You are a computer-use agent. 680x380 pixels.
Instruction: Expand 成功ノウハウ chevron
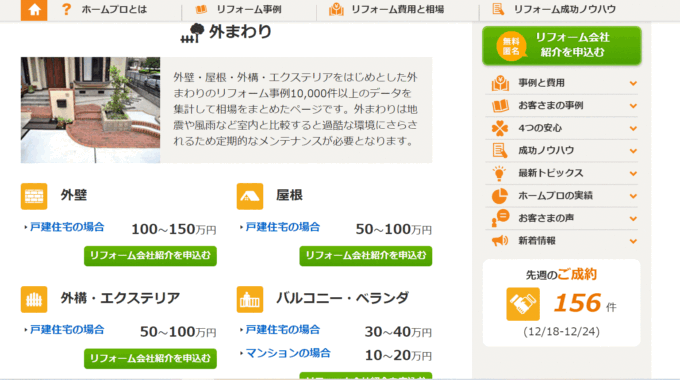click(x=633, y=151)
